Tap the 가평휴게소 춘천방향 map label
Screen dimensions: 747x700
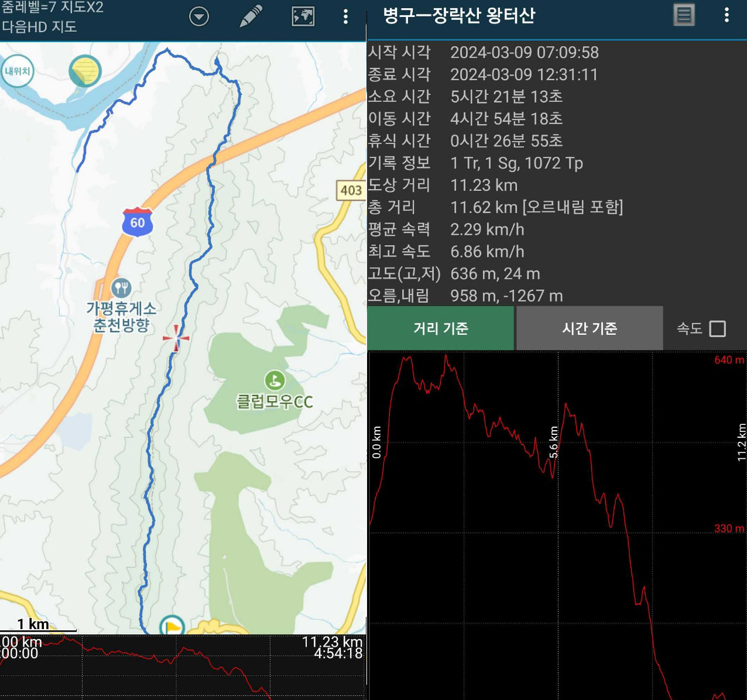coord(121,317)
